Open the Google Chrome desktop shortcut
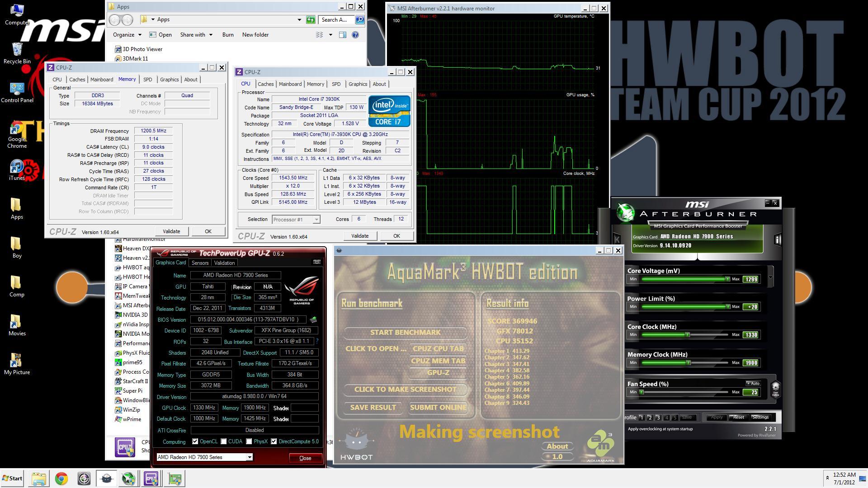Image resolution: width=868 pixels, height=488 pixels. 17,134
